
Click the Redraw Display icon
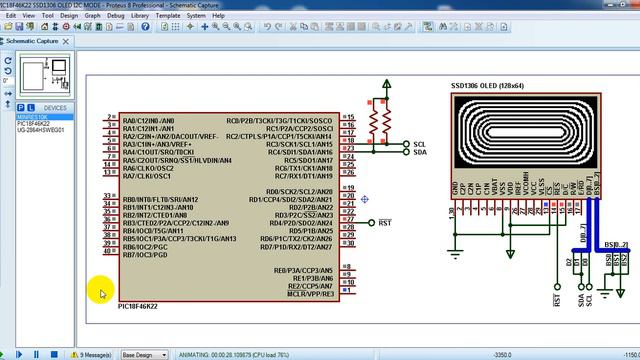pos(164,27)
